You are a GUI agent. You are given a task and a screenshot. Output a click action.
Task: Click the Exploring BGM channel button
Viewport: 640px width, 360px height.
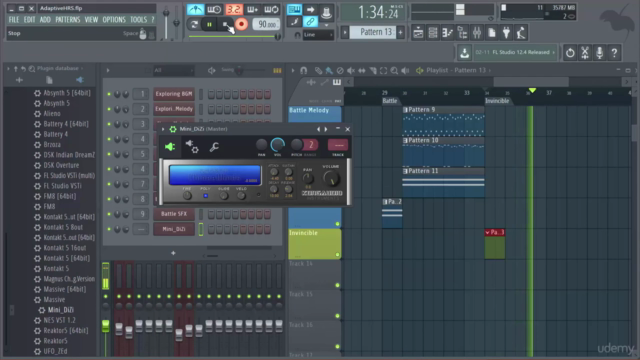(173, 94)
